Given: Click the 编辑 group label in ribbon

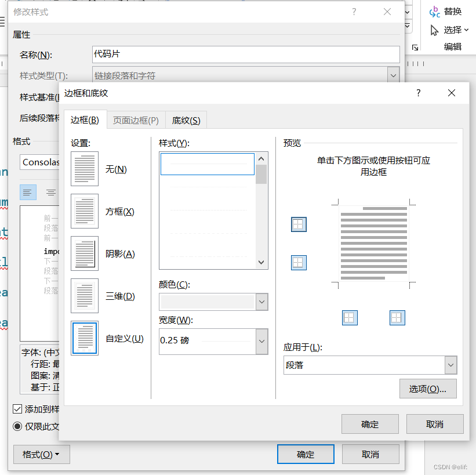Looking at the screenshot, I should pyautogui.click(x=453, y=46).
